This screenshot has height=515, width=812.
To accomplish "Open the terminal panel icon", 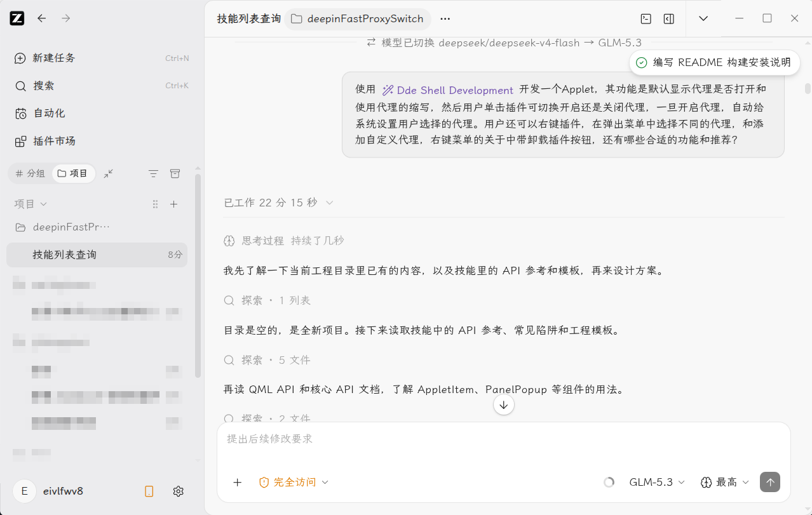I will (x=646, y=18).
